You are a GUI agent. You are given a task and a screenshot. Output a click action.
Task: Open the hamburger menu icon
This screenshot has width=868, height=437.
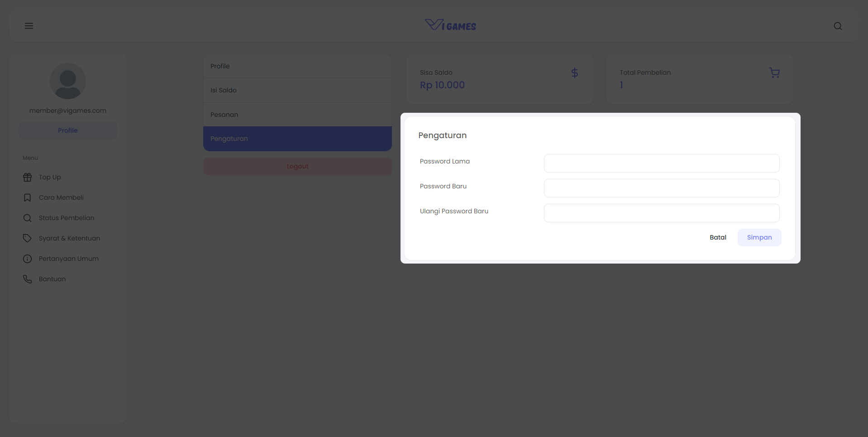29,26
